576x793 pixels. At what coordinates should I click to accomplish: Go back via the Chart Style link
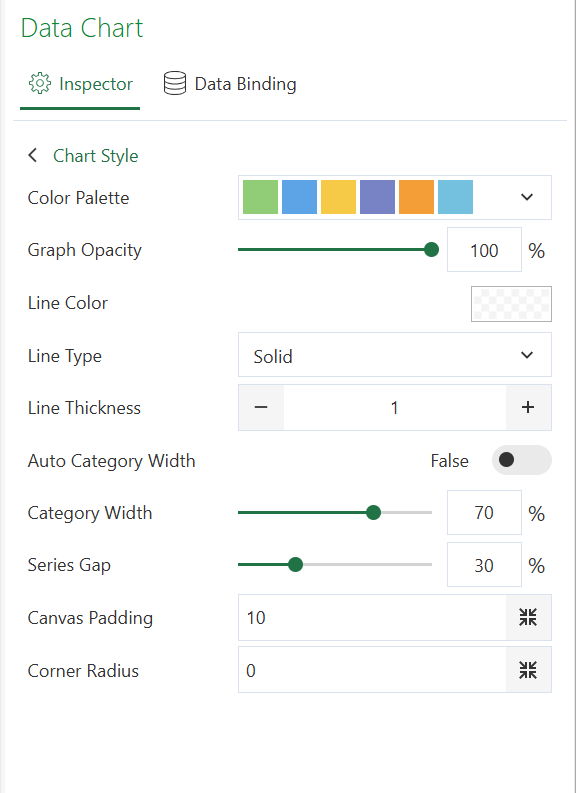pos(96,156)
